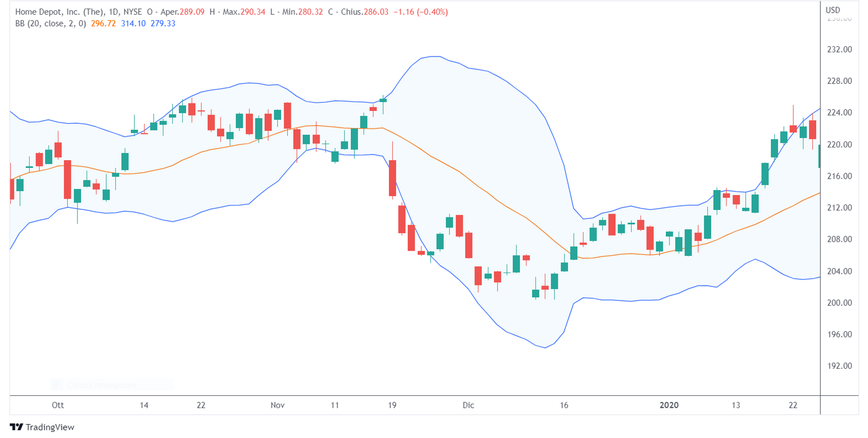
Task: Click the 216.00 price axis label
Action: pos(839,176)
